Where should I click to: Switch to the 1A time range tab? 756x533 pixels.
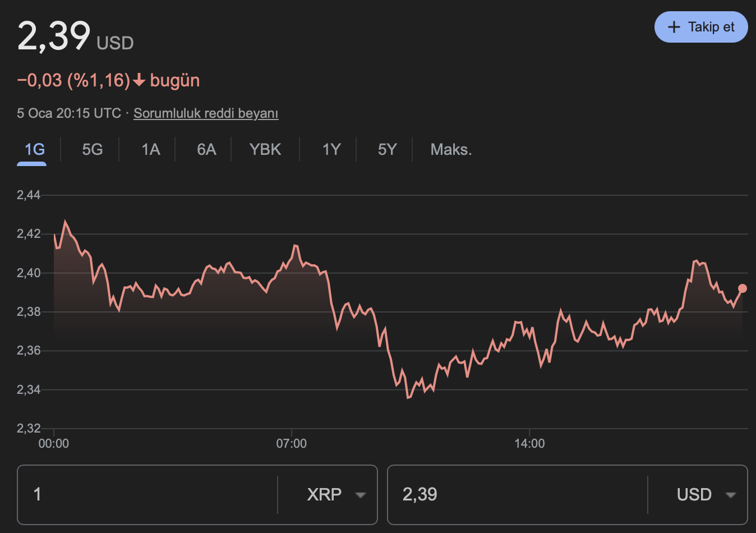pos(150,150)
